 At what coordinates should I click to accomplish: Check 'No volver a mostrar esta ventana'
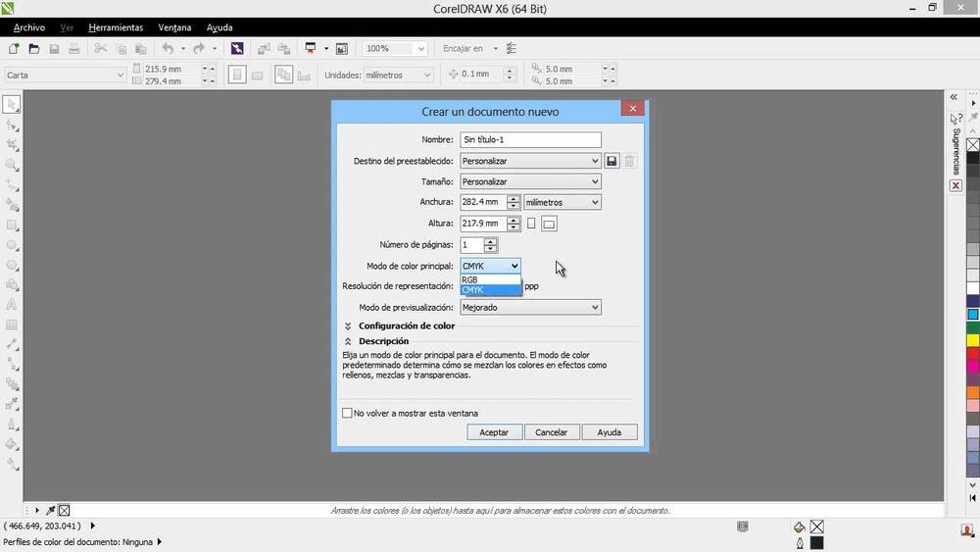347,413
